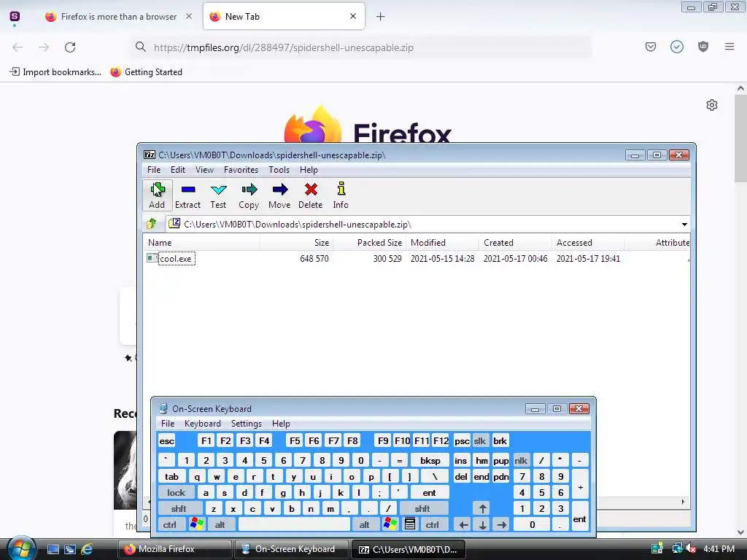The width and height of the screenshot is (747, 560).
Task: Open the 7-Zip File menu
Action: click(153, 170)
